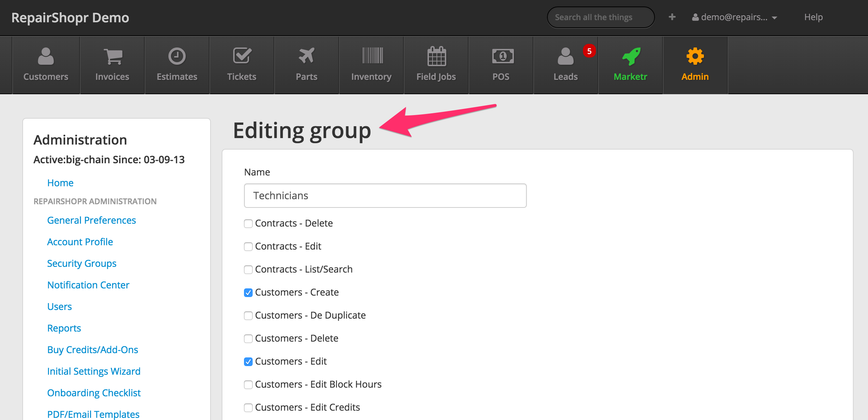Enable Contracts - Edit permission
Screen dimensions: 868x420
pos(248,247)
